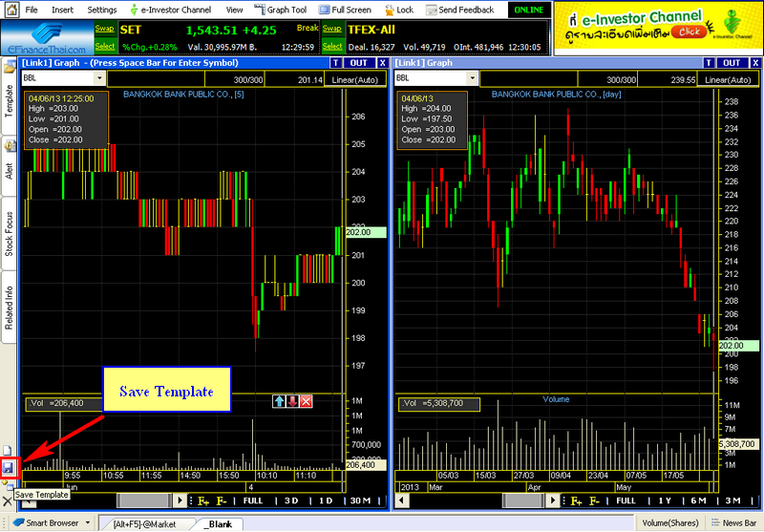Screen dimensions: 764x532
Task: Toggle Linear(Auto) scale on right graph
Action: coord(728,80)
